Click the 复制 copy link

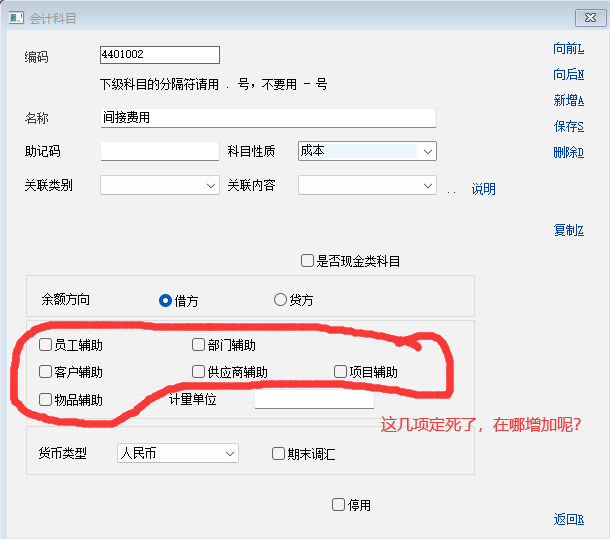point(568,230)
